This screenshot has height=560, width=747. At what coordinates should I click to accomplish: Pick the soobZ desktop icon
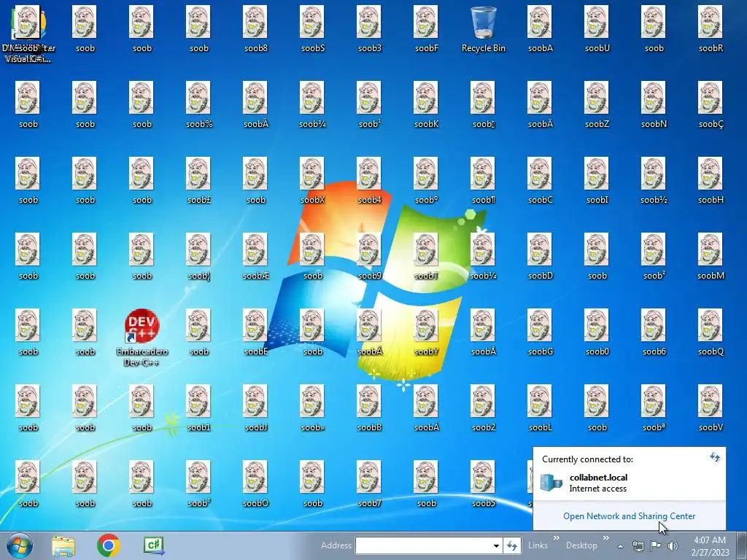coord(597,105)
